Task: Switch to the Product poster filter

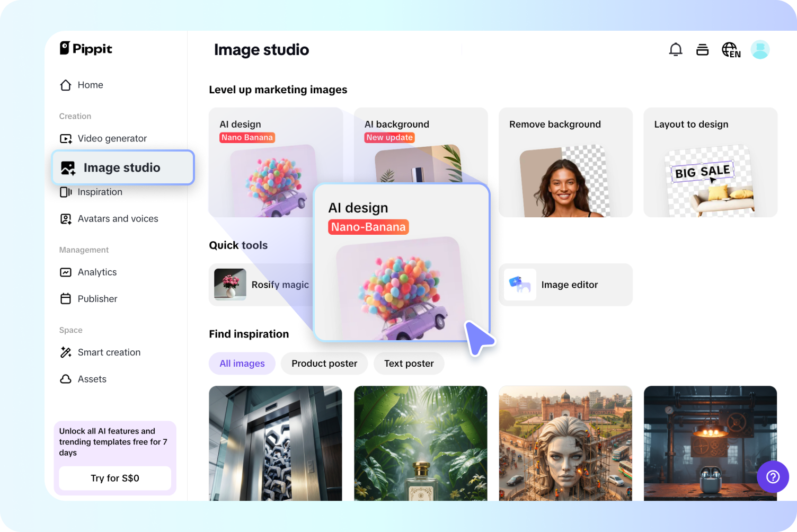Action: point(324,363)
